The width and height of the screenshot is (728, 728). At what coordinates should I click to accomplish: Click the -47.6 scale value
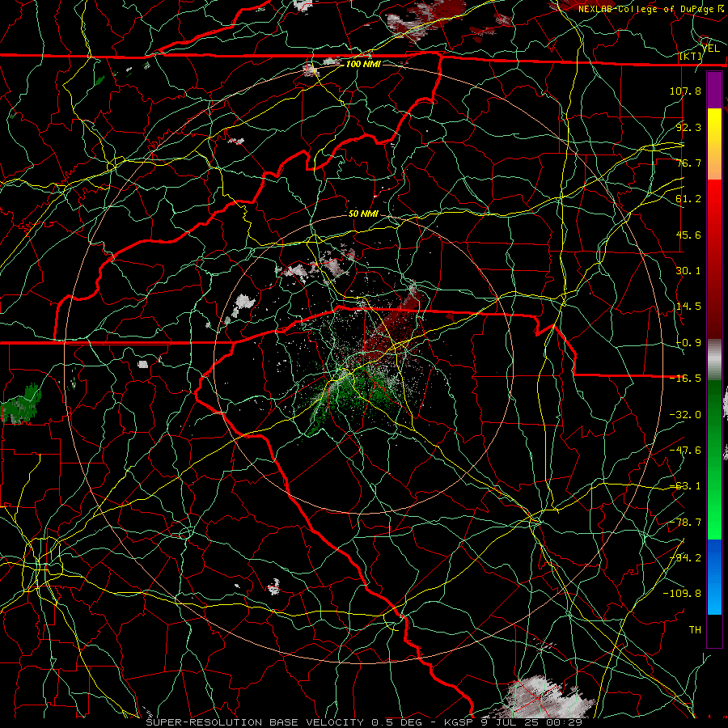click(x=685, y=450)
